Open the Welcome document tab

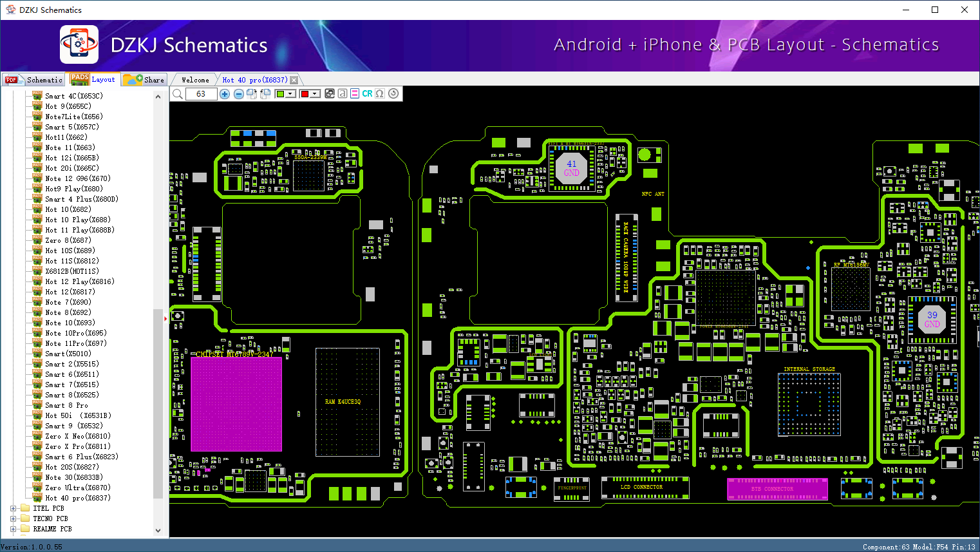tap(195, 80)
